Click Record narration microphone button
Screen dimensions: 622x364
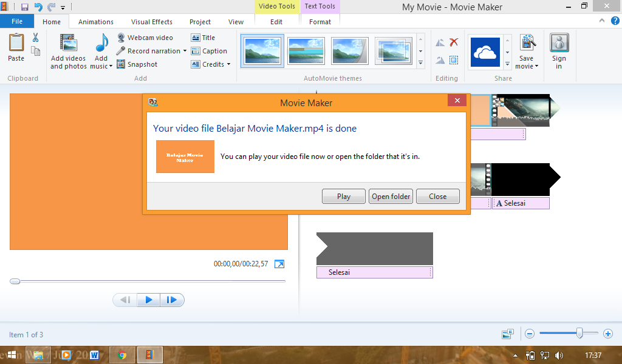point(148,51)
